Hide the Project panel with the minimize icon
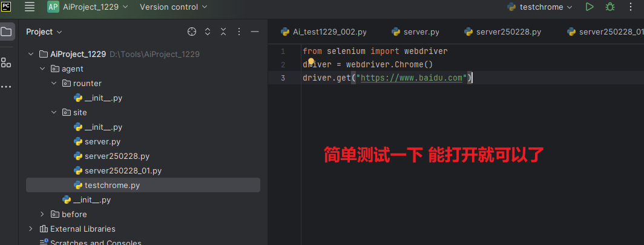Viewport: 644px width, 245px height. (x=255, y=32)
